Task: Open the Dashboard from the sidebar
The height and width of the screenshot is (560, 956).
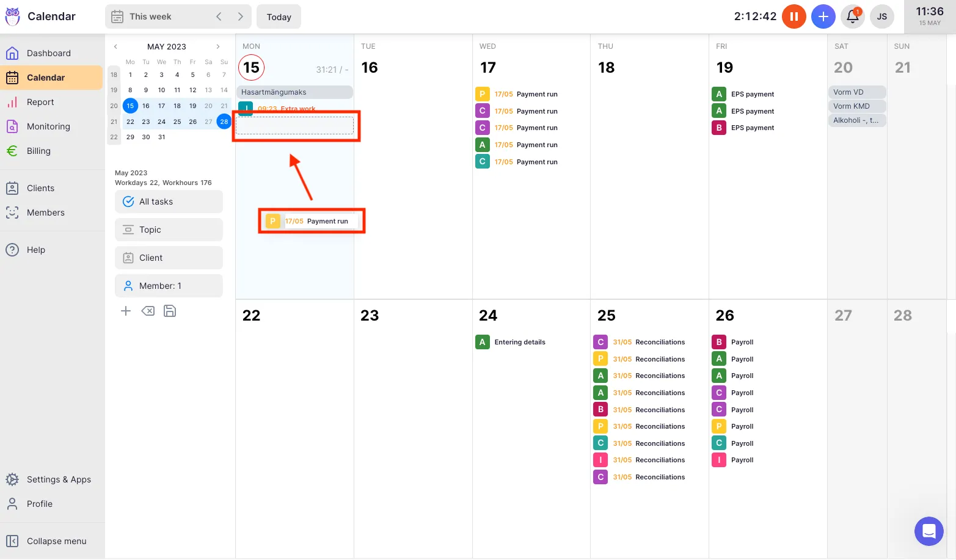Action: tap(49, 53)
